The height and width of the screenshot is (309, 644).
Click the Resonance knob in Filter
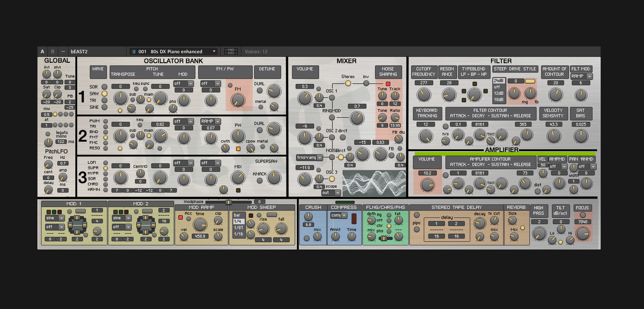[x=449, y=95]
